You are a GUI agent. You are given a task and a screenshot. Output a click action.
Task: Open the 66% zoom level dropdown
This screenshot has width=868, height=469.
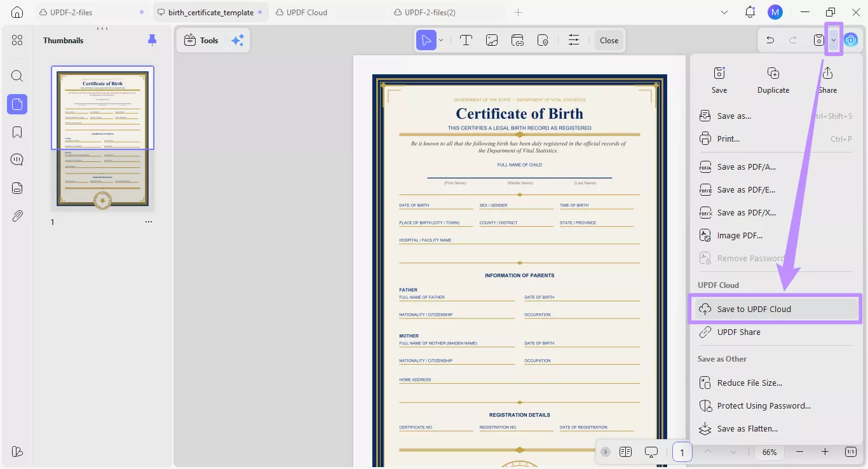(770, 452)
